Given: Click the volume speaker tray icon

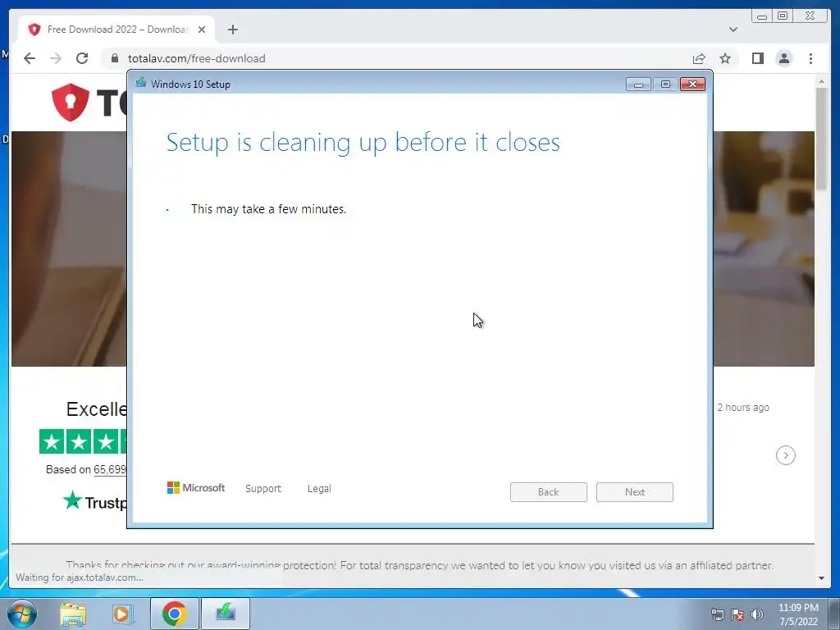Looking at the screenshot, I should pos(756,614).
